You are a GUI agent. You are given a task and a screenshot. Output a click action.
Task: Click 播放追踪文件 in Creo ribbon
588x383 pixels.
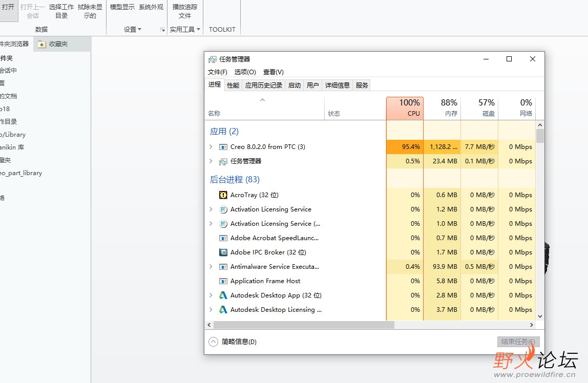point(185,11)
